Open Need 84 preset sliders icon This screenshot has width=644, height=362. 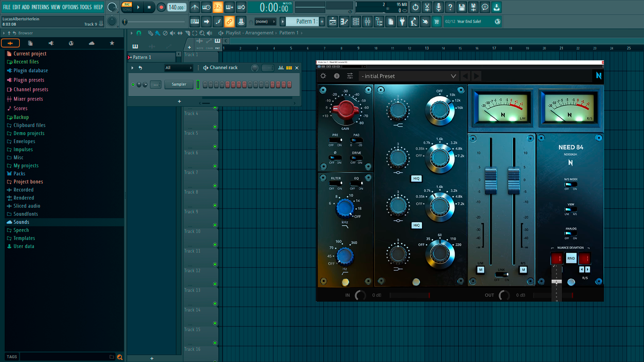tap(350, 76)
